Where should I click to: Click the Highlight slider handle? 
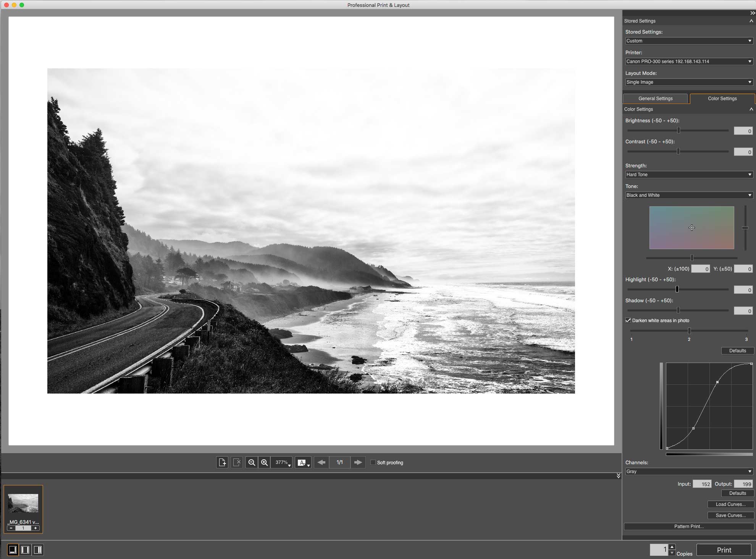pos(677,289)
